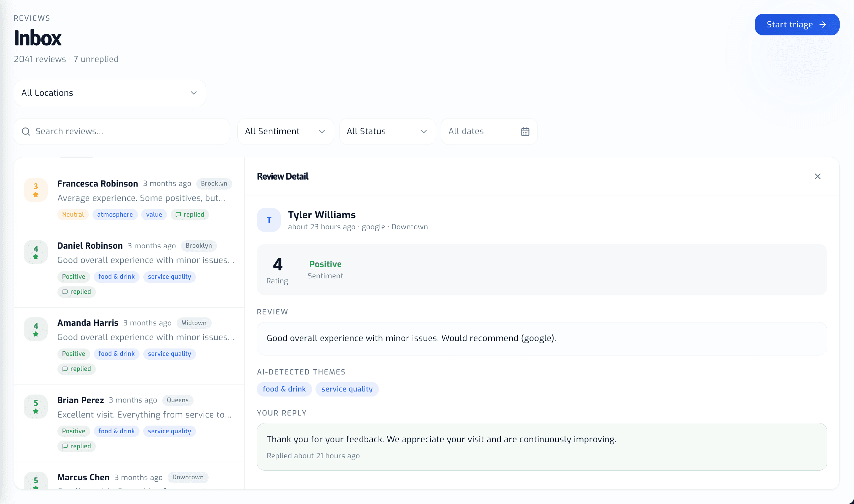Click the Tyler Williams name heading
Image resolution: width=854 pixels, height=504 pixels.
pyautogui.click(x=322, y=215)
